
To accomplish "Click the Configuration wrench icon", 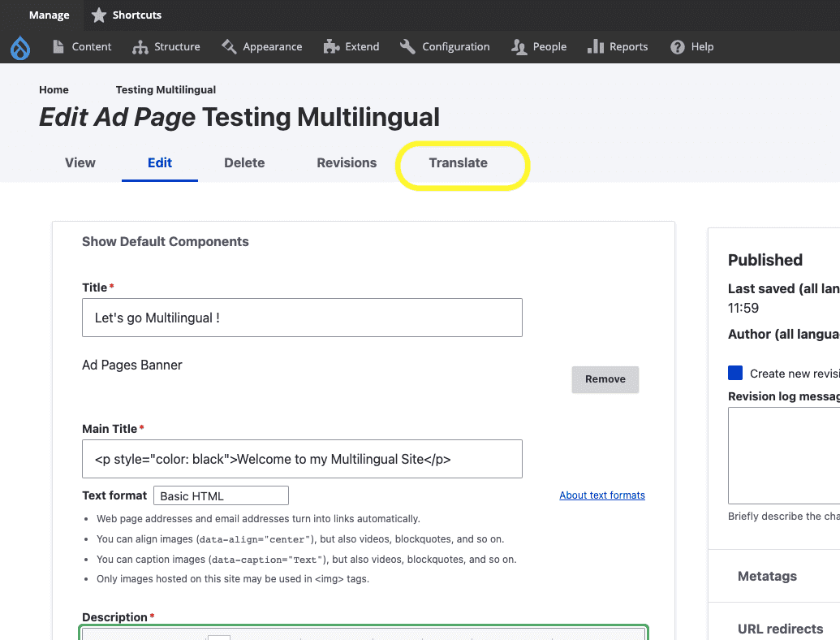I will click(x=407, y=47).
